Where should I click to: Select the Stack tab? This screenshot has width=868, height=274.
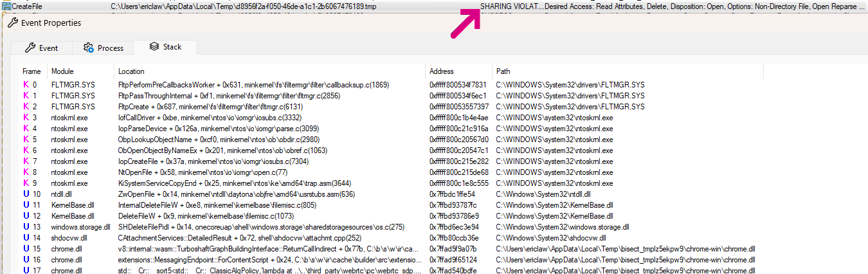pyautogui.click(x=165, y=47)
